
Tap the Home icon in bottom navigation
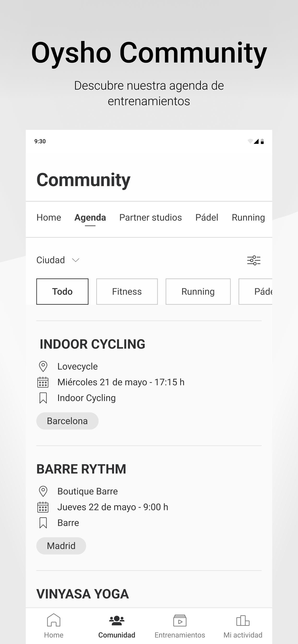pos(54,620)
